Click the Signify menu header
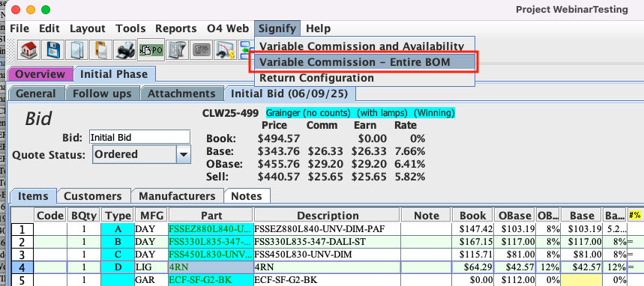 (277, 28)
